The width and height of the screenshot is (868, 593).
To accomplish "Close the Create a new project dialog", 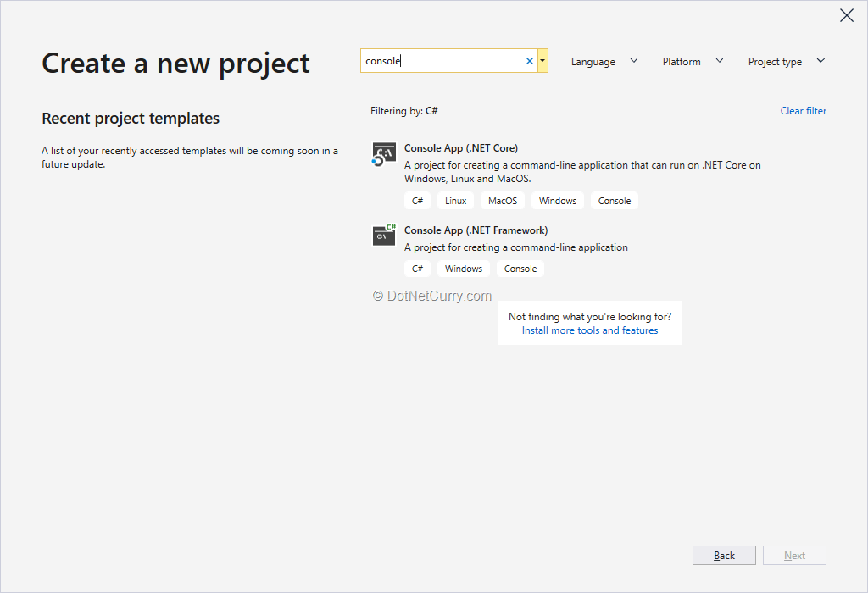I will point(846,16).
